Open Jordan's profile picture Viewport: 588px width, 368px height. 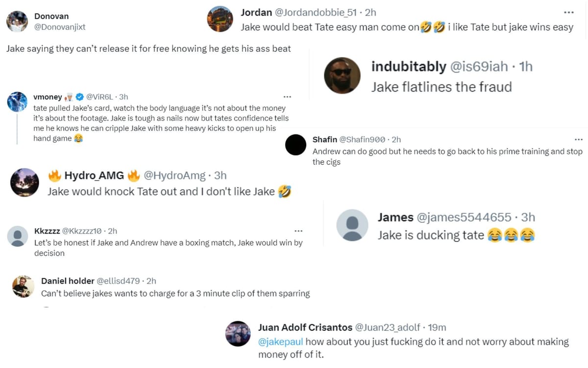pos(220,20)
